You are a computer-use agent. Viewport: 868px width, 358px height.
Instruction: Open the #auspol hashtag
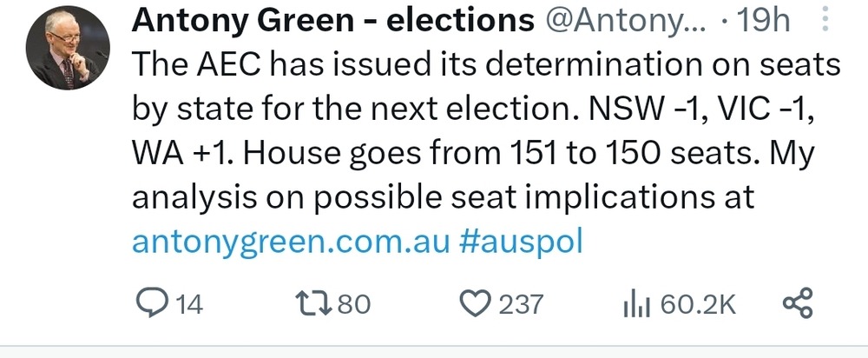[519, 241]
